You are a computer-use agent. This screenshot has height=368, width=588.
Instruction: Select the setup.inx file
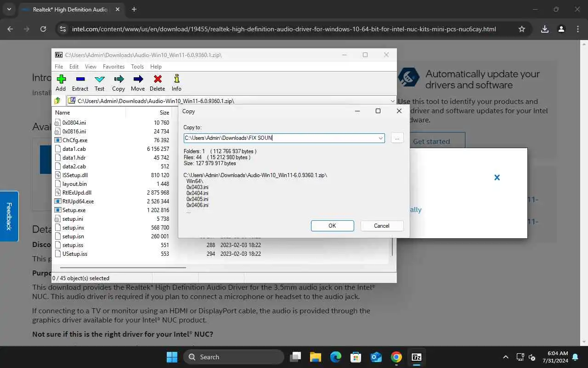click(73, 228)
